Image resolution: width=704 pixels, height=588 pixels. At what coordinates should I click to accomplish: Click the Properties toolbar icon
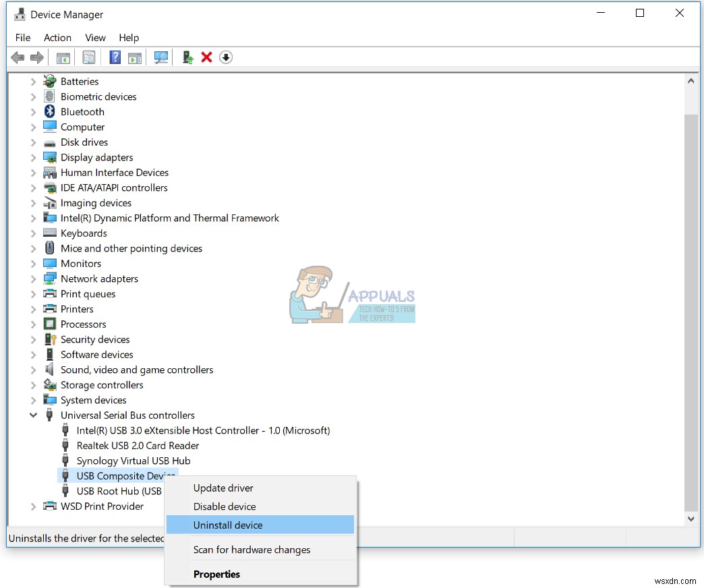(x=89, y=57)
